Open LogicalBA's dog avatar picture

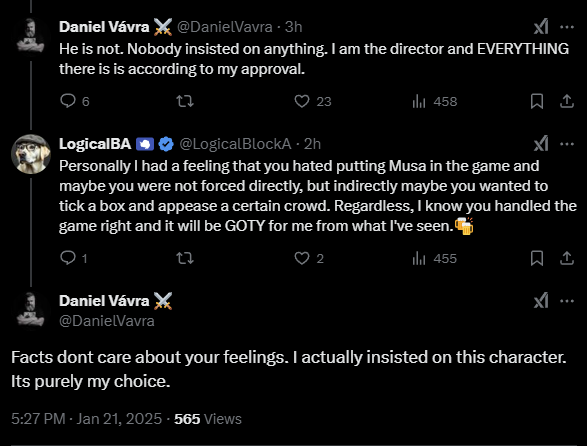[x=31, y=154]
